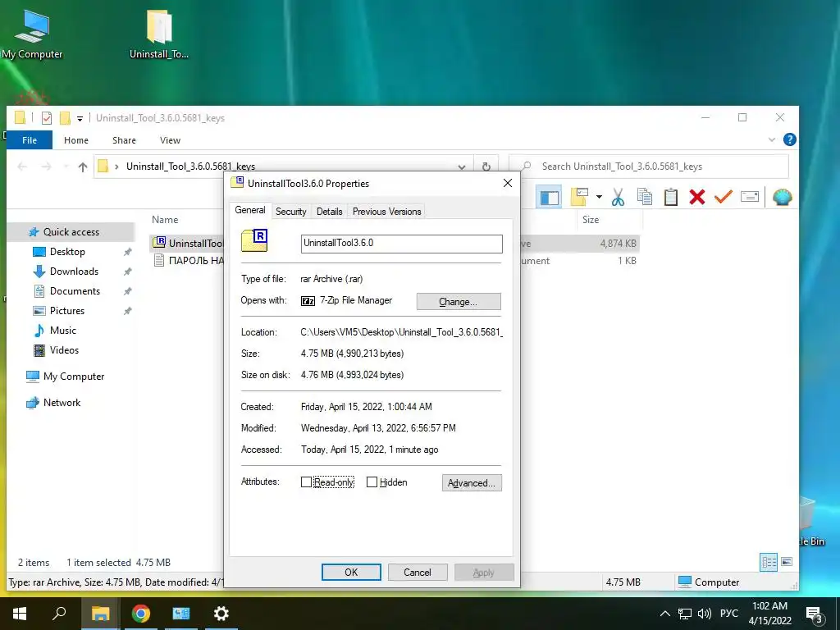Viewport: 840px width, 630px height.
Task: Click the taskbar search magnifier
Action: [x=59, y=614]
